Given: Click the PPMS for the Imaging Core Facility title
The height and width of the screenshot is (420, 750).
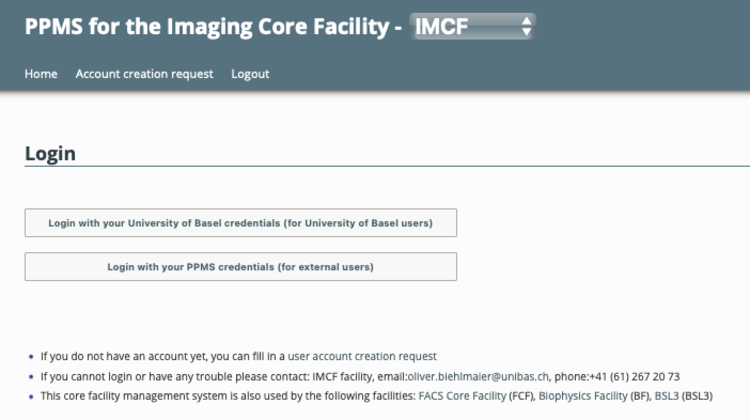Looking at the screenshot, I should 208,28.
